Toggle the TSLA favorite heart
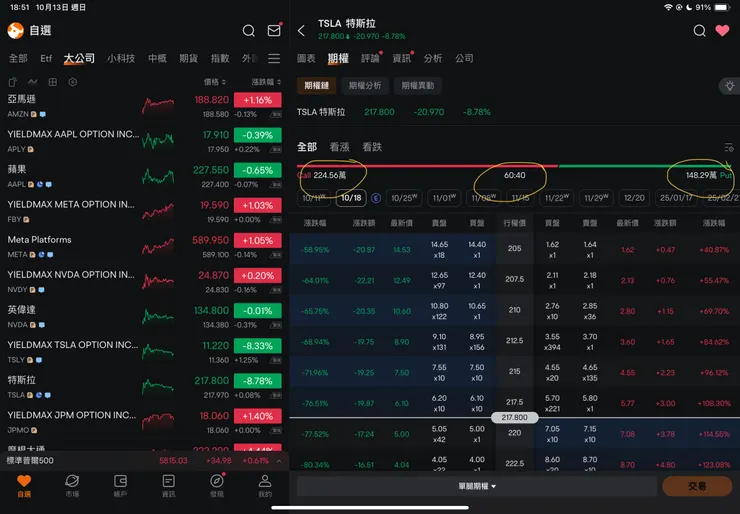 [x=722, y=31]
